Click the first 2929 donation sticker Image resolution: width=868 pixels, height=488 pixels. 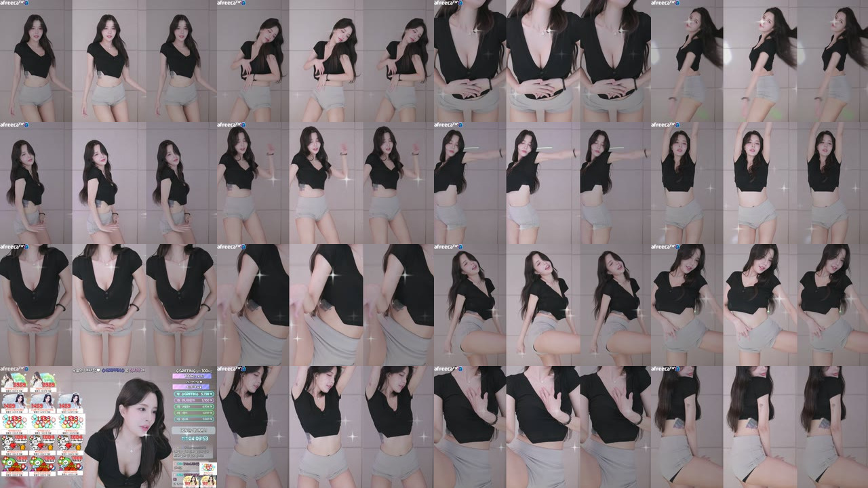tap(14, 382)
